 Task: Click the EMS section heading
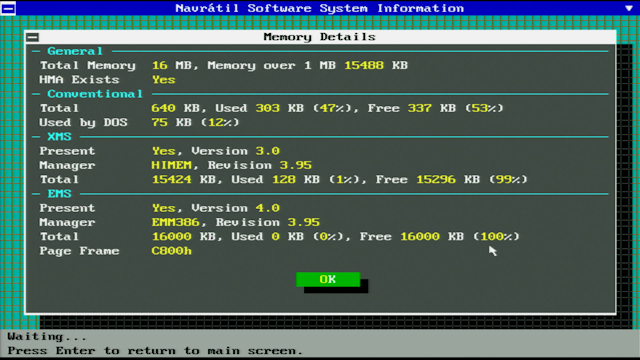click(x=59, y=194)
